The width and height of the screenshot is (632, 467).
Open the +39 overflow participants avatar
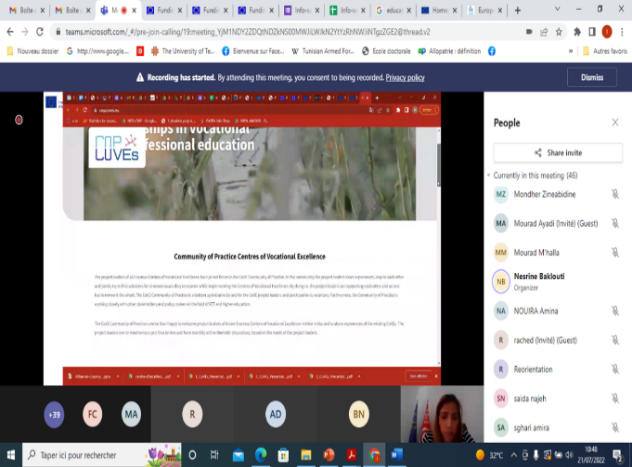[54, 414]
